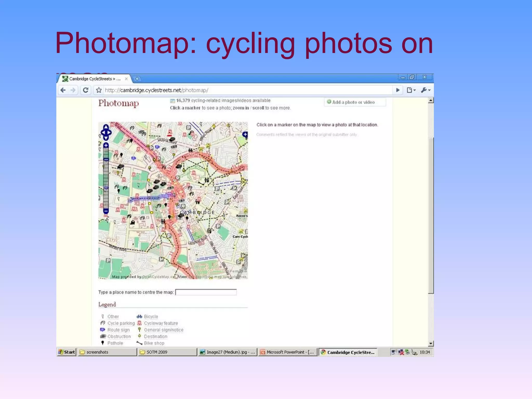
Task: Click the Bicycle legend label
Action: point(151,316)
